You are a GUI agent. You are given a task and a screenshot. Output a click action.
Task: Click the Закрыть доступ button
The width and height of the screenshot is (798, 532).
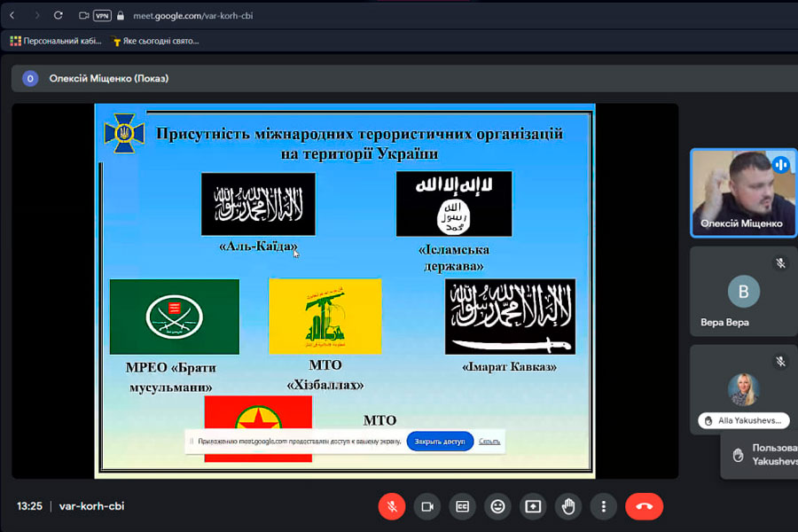[x=440, y=442]
